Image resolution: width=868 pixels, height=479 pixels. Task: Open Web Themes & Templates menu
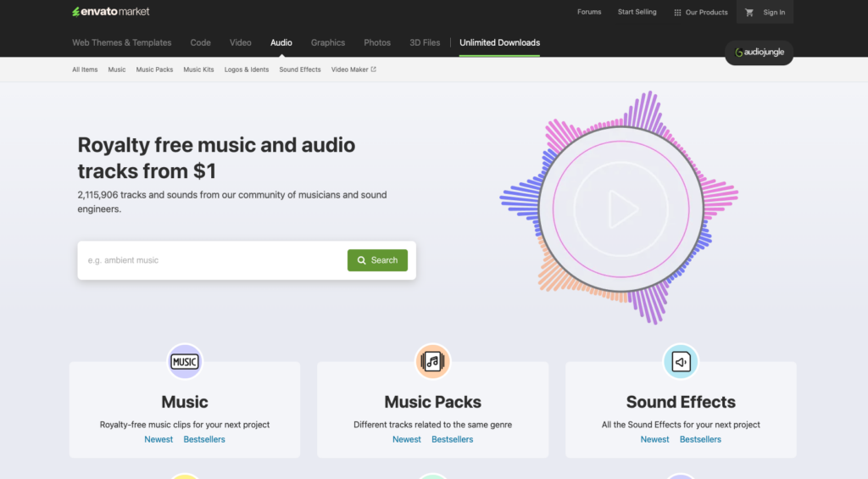(x=122, y=42)
